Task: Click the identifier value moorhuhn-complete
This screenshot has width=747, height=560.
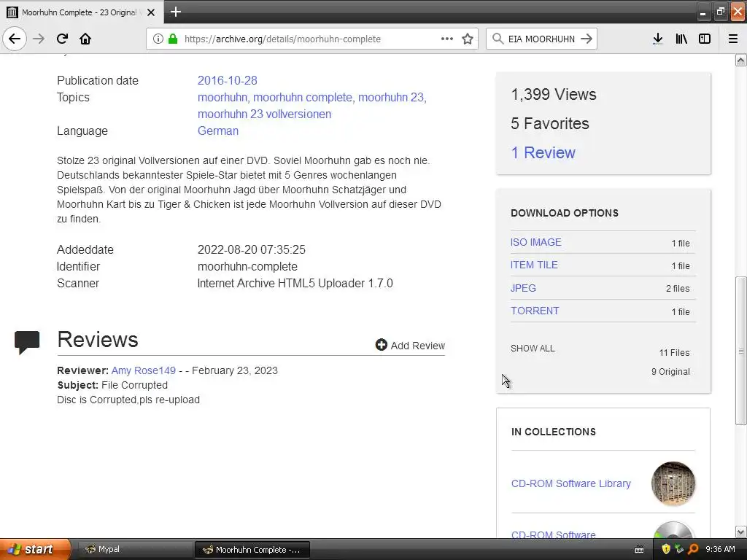Action: coord(247,267)
